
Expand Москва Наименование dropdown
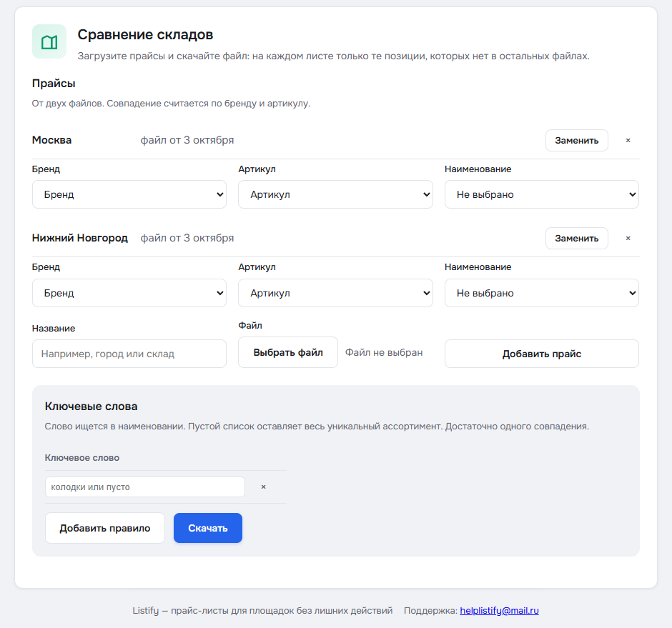point(542,194)
